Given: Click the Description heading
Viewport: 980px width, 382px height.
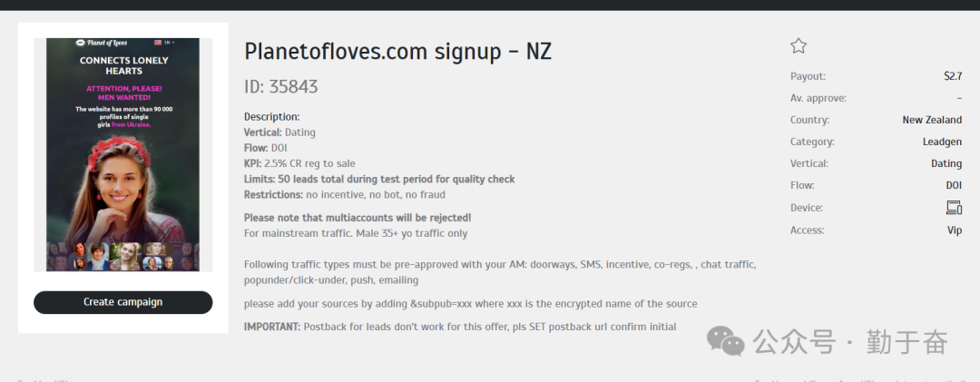Looking at the screenshot, I should (x=271, y=116).
